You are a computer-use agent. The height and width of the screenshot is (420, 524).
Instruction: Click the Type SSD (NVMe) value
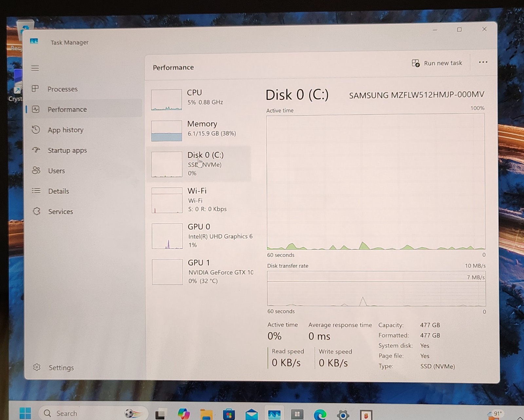(x=438, y=366)
